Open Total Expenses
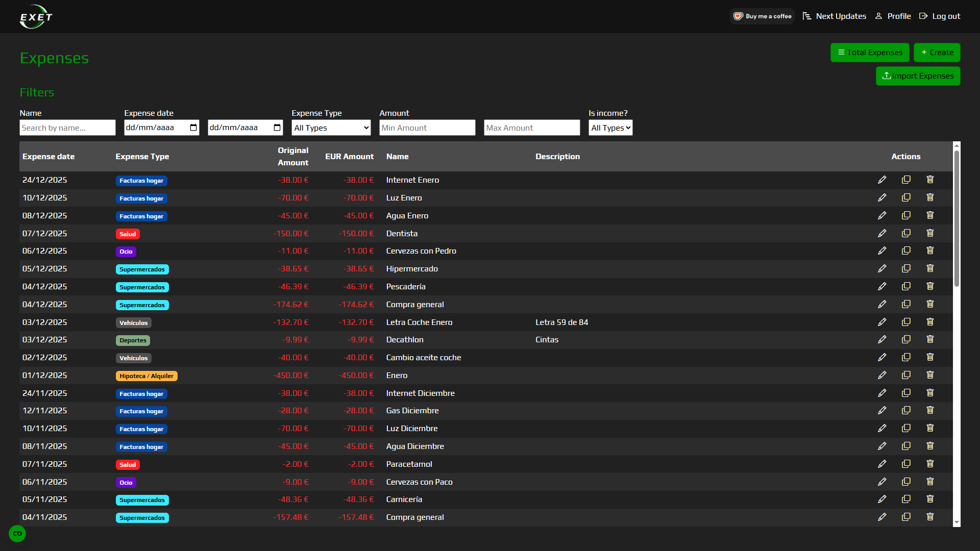 (870, 52)
